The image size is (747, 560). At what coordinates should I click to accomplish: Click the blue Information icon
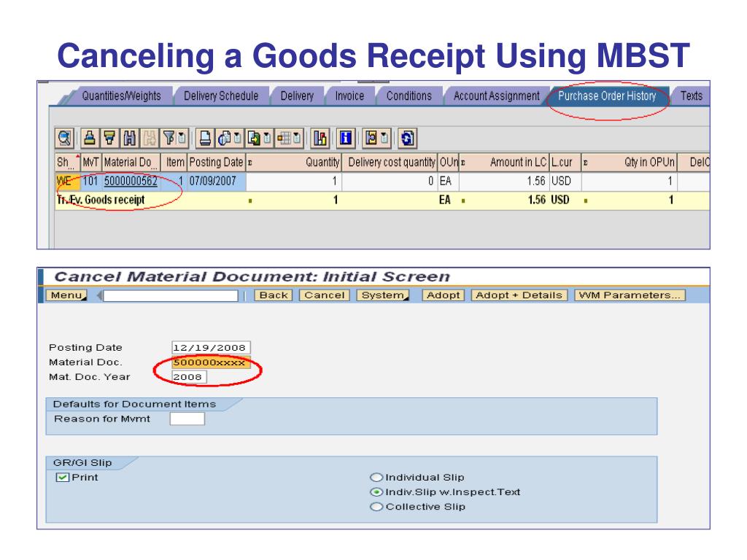coord(346,138)
